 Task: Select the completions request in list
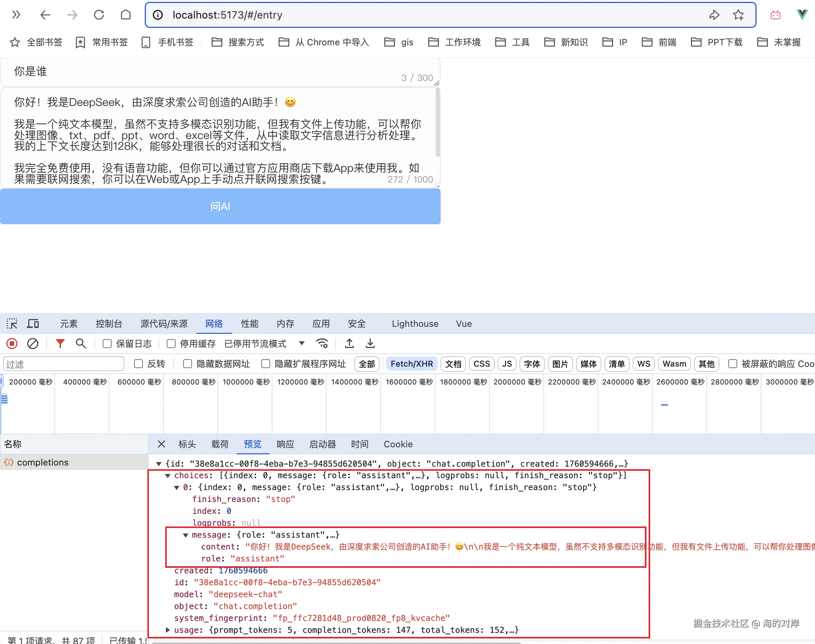[x=43, y=462]
